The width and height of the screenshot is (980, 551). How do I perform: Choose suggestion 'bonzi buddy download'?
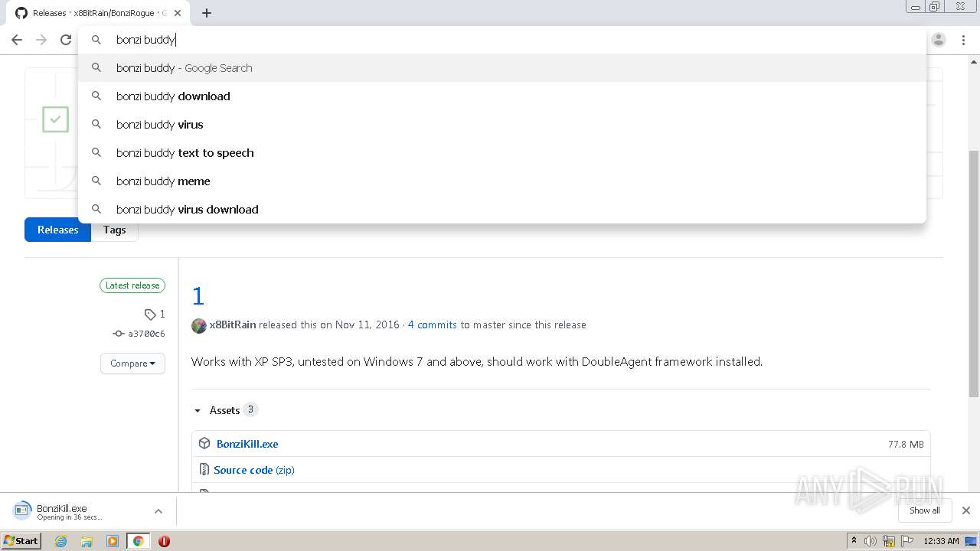tap(501, 96)
